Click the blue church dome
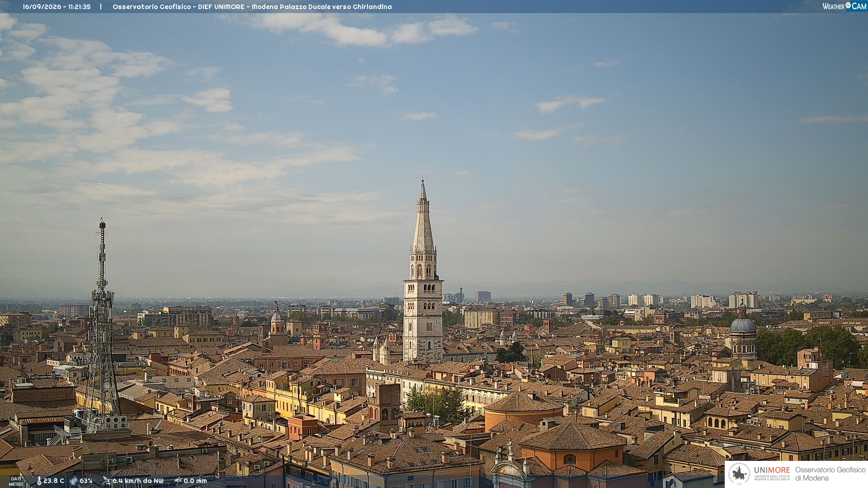868x488 pixels. coord(743,325)
